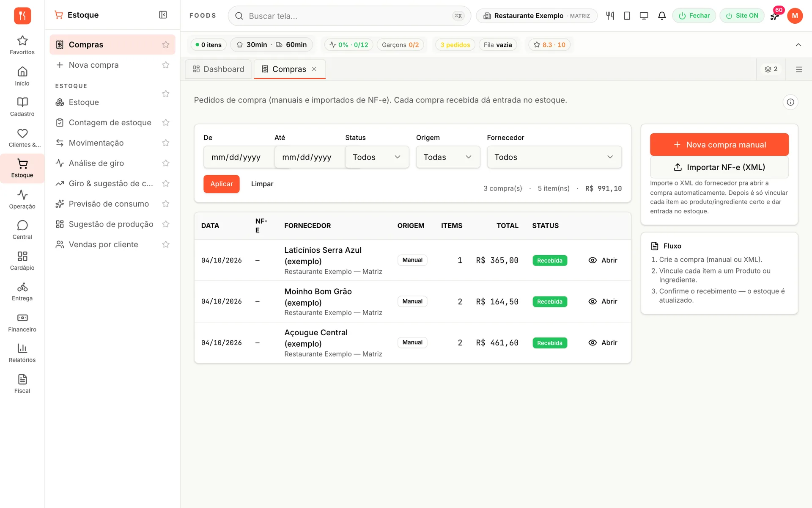This screenshot has height=508, width=812.
Task: Open the Fornecedor dropdown filter
Action: pos(554,157)
